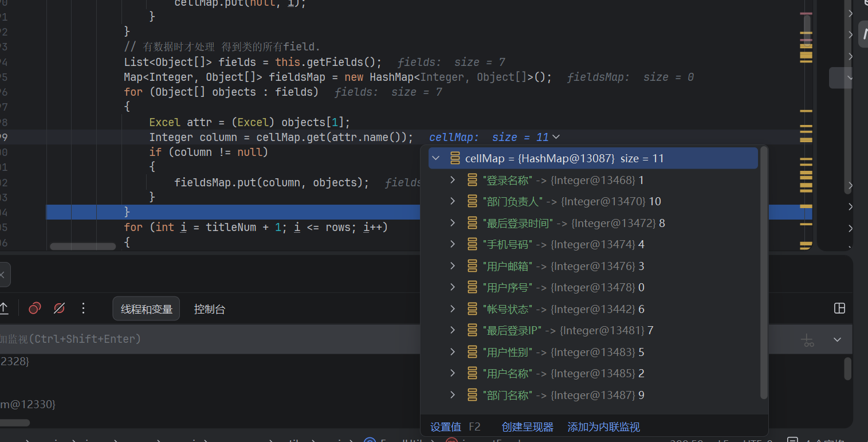This screenshot has height=442, width=868.
Task: Expand the "部门负责人" map entry
Action: [x=453, y=201]
